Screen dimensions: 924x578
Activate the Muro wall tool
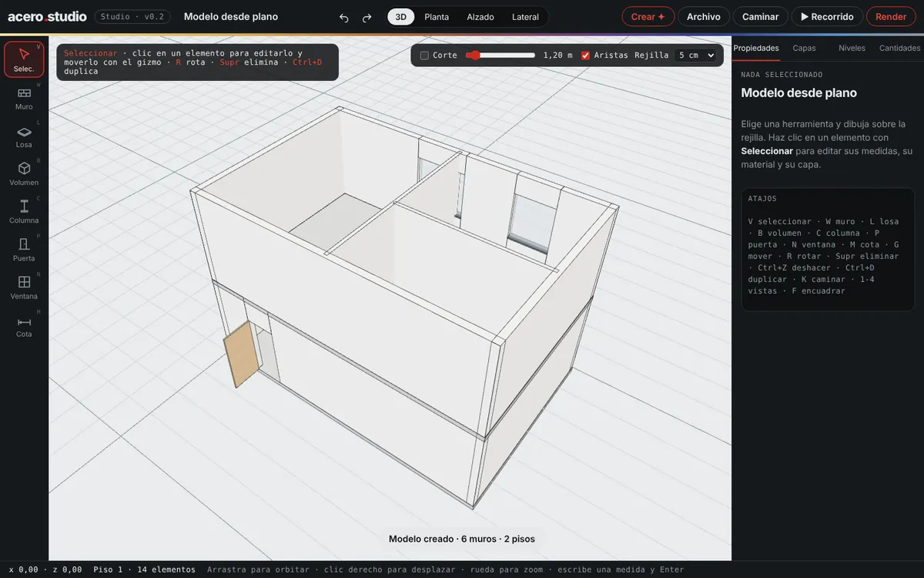[x=24, y=98]
